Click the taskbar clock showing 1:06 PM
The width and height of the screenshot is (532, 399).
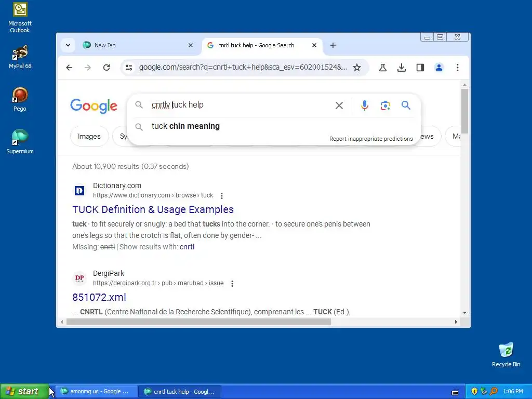tap(513, 392)
